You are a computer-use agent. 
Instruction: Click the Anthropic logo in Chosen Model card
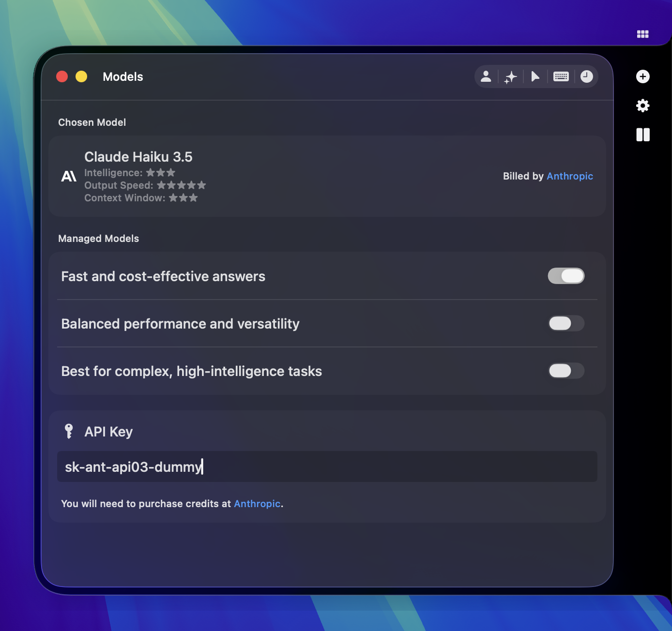click(x=69, y=176)
